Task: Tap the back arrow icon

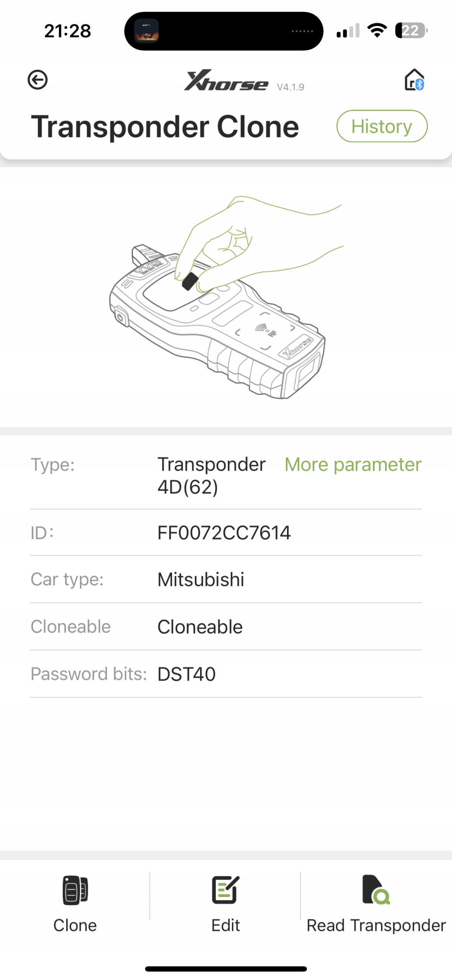Action: click(38, 80)
